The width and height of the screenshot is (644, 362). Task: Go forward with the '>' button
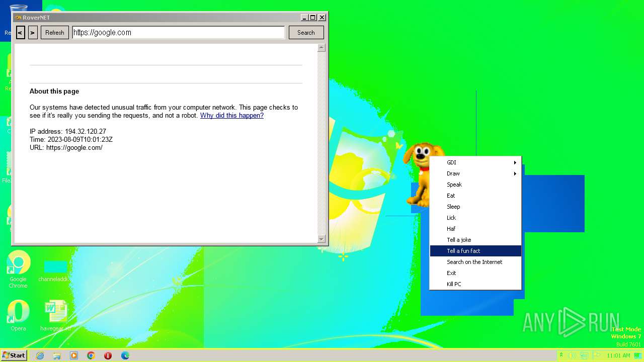tap(33, 33)
